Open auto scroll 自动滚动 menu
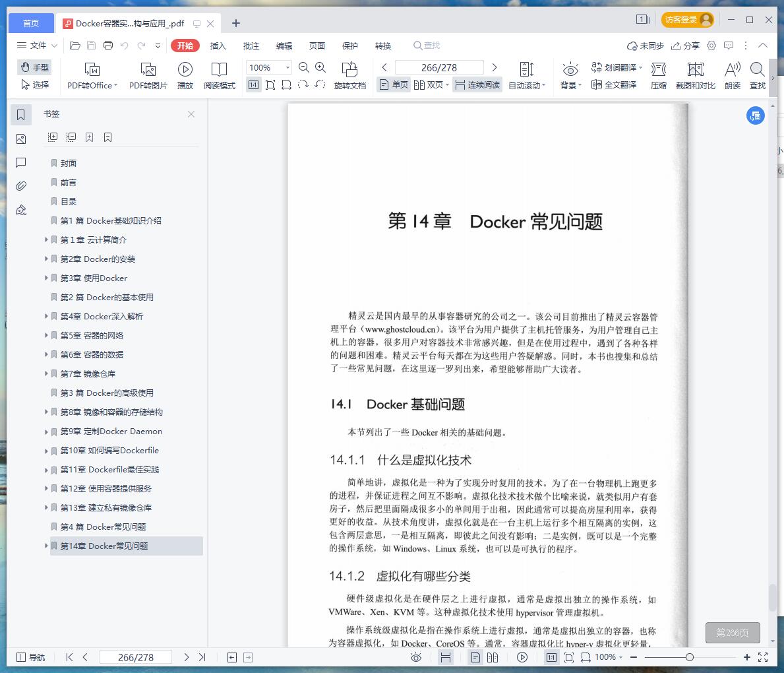Viewport: 784px width, 673px height. [x=526, y=76]
